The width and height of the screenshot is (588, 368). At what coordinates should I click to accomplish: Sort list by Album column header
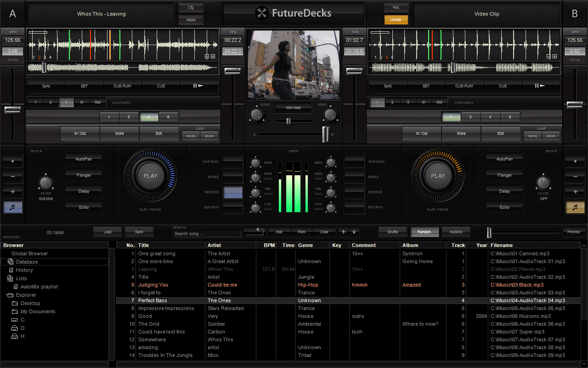coord(423,245)
